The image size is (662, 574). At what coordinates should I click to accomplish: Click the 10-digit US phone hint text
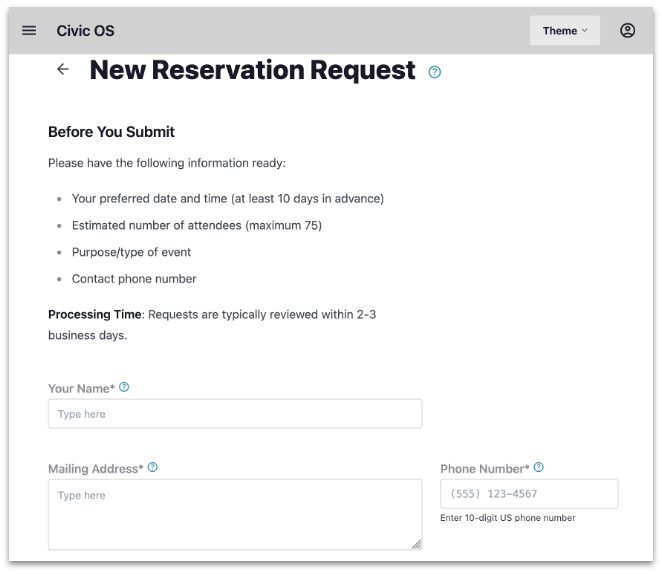click(x=507, y=518)
